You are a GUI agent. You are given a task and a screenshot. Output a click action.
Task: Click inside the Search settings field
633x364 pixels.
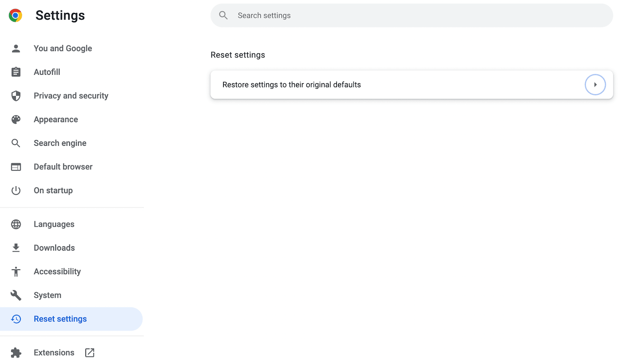point(411,15)
